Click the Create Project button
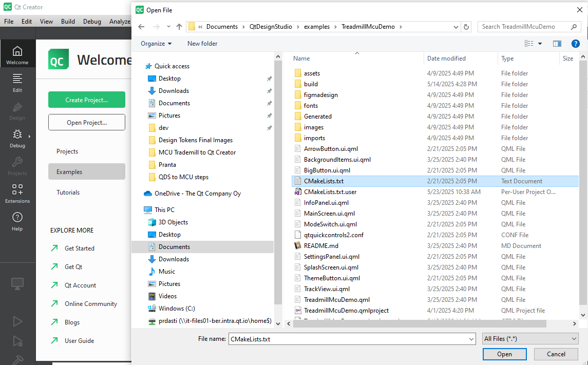Screen dimensions: 588x365 (86, 100)
